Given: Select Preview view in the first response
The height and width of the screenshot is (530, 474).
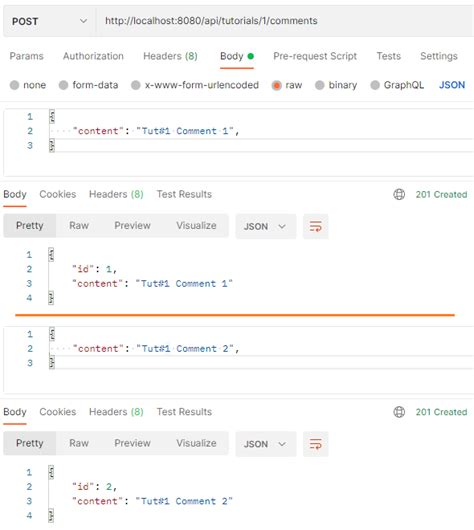Looking at the screenshot, I should click(x=133, y=225).
